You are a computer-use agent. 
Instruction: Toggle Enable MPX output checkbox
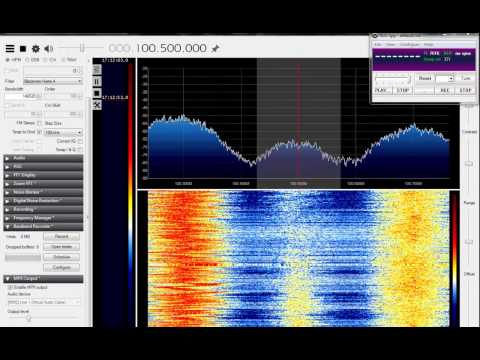(x=10, y=287)
